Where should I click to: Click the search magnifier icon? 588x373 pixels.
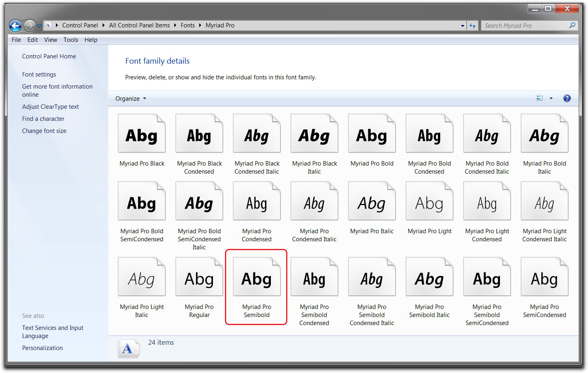[572, 25]
